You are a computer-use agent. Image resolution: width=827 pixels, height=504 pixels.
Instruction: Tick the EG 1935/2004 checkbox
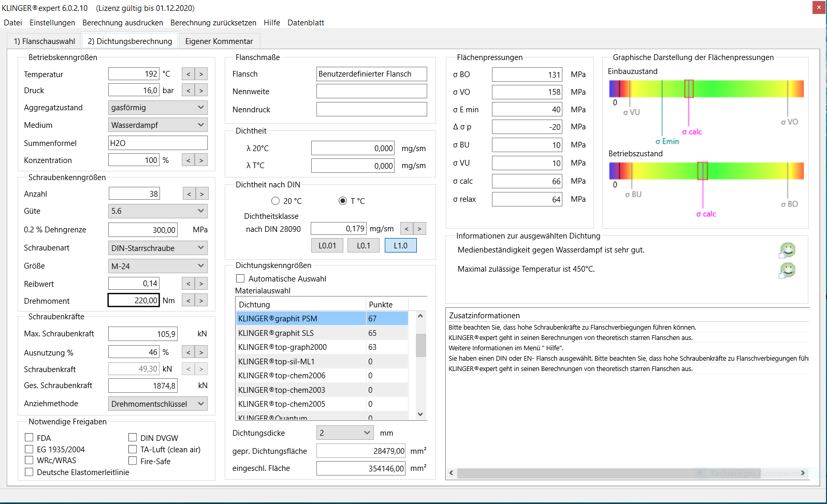[x=29, y=449]
